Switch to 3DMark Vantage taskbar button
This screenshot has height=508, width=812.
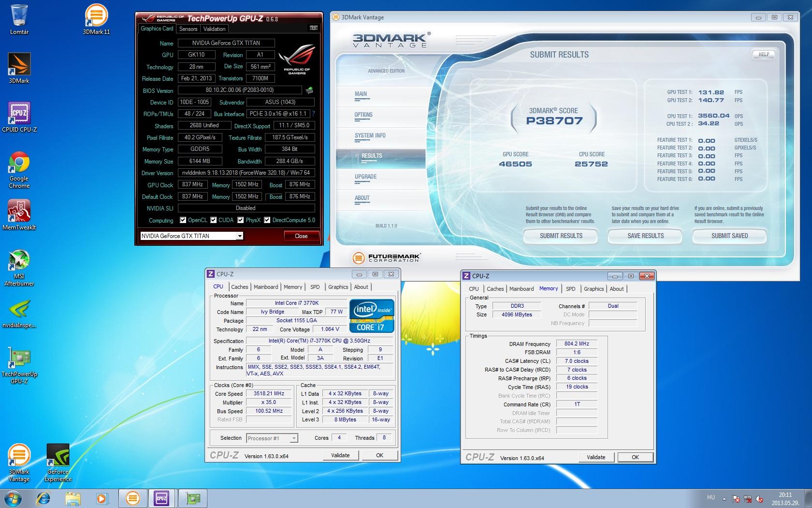coord(132,498)
